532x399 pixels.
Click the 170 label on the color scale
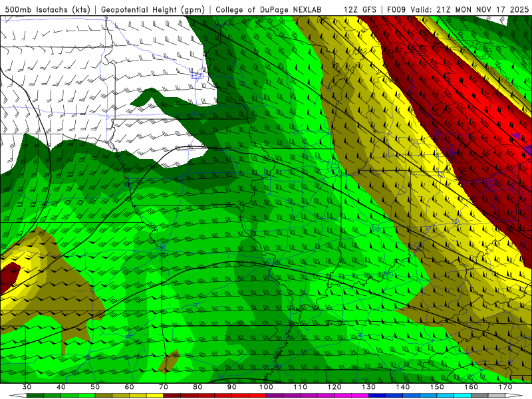(505, 387)
